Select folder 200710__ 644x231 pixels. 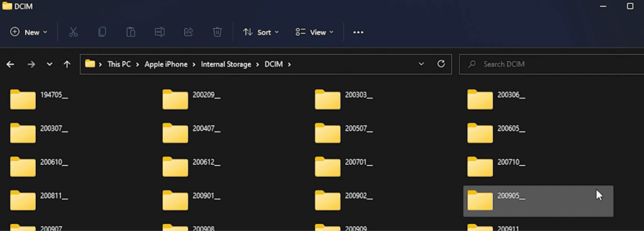[496, 166]
